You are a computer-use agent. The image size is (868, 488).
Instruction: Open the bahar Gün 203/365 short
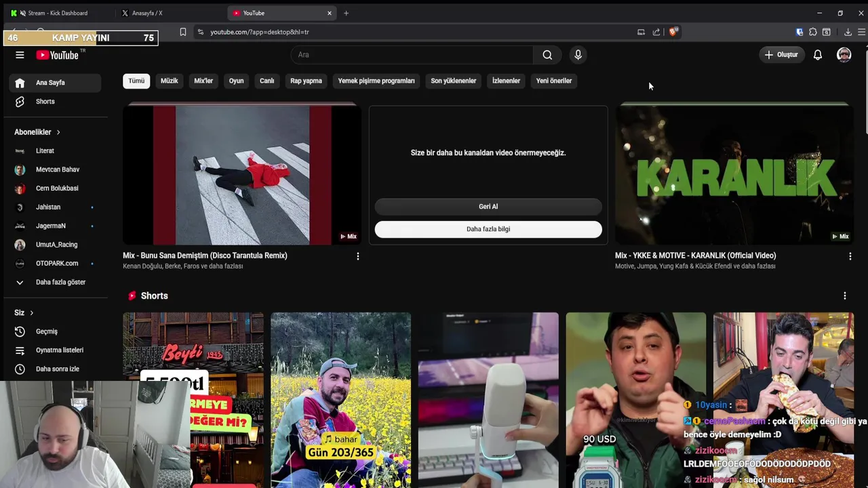point(340,400)
